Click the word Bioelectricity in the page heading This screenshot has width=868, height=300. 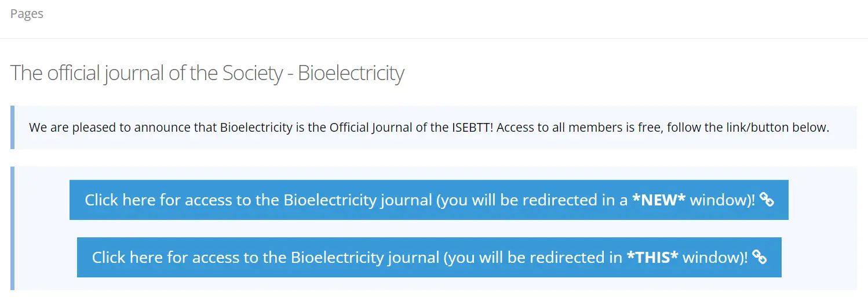[x=351, y=74]
